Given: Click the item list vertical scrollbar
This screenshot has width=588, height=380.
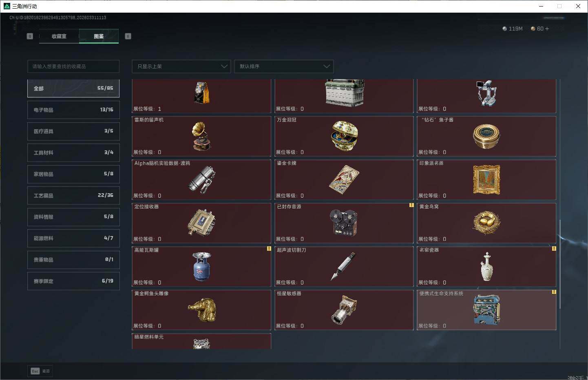Looking at the screenshot, I should point(560,264).
